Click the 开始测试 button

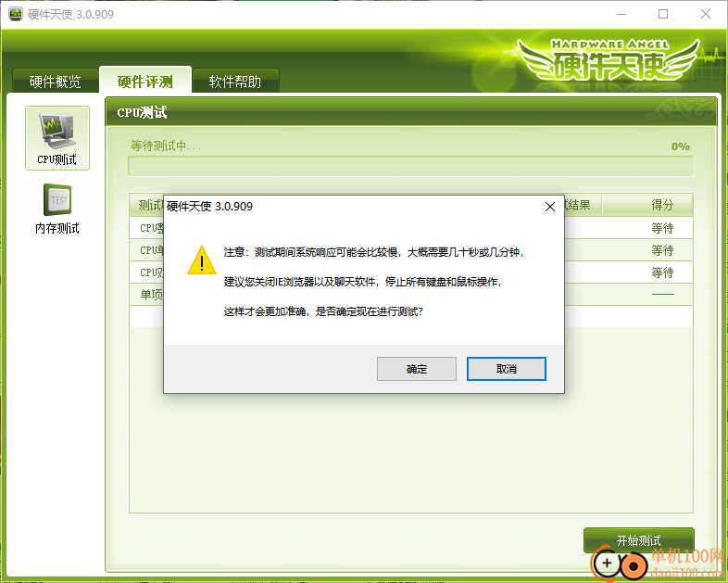pyautogui.click(x=638, y=540)
